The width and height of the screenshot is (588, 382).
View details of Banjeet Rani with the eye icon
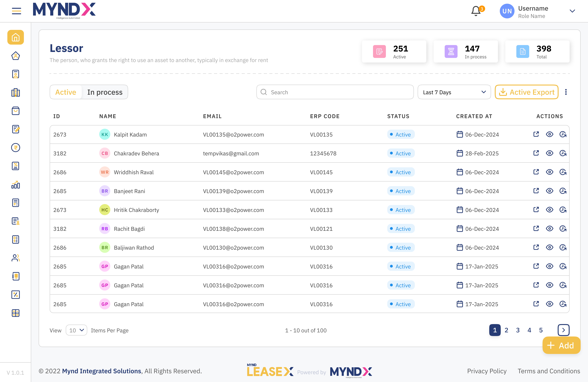[550, 191]
